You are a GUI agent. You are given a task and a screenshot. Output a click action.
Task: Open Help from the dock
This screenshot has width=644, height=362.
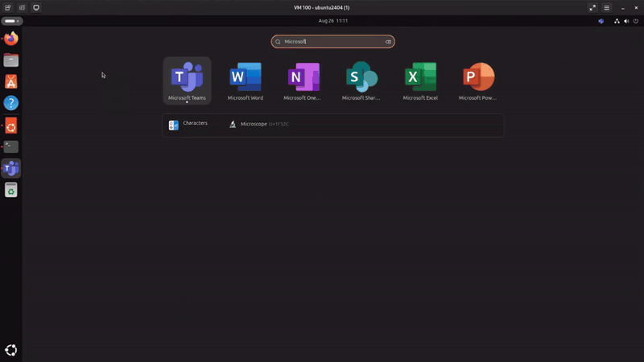[11, 103]
